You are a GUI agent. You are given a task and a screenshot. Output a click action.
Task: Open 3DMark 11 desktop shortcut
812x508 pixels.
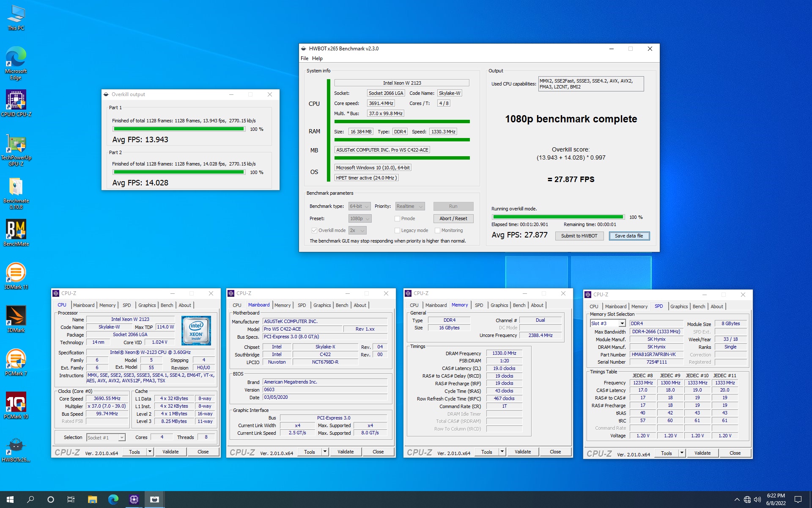pyautogui.click(x=16, y=276)
